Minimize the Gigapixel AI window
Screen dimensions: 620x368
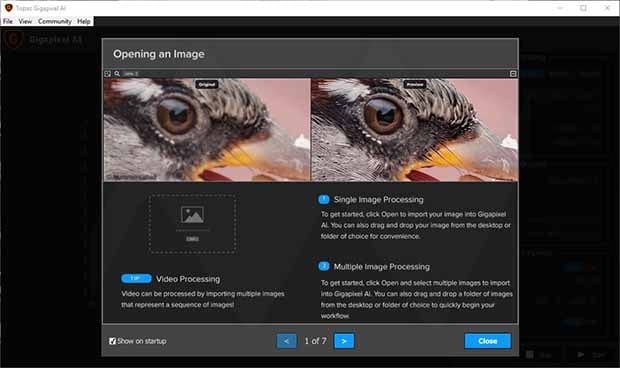[x=560, y=8]
